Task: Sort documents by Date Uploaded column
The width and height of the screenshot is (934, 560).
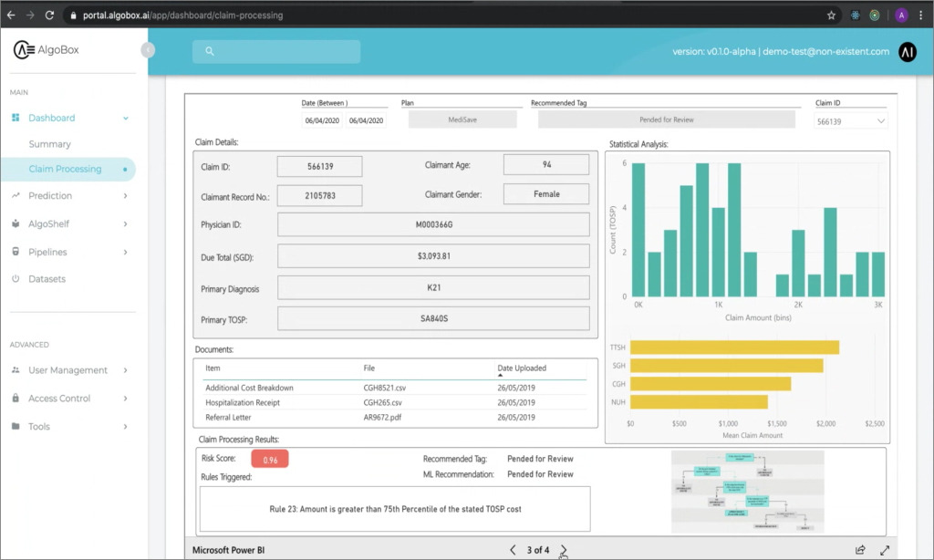Action: tap(521, 368)
